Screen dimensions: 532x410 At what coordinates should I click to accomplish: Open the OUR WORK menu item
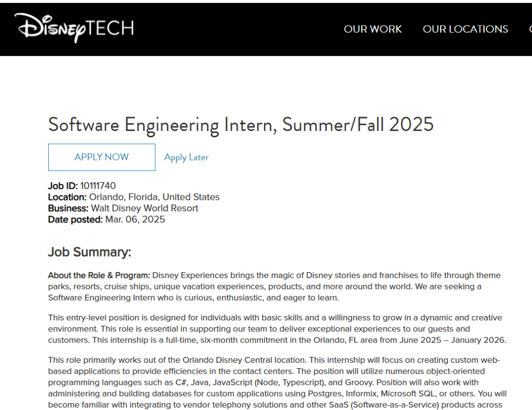coord(372,29)
